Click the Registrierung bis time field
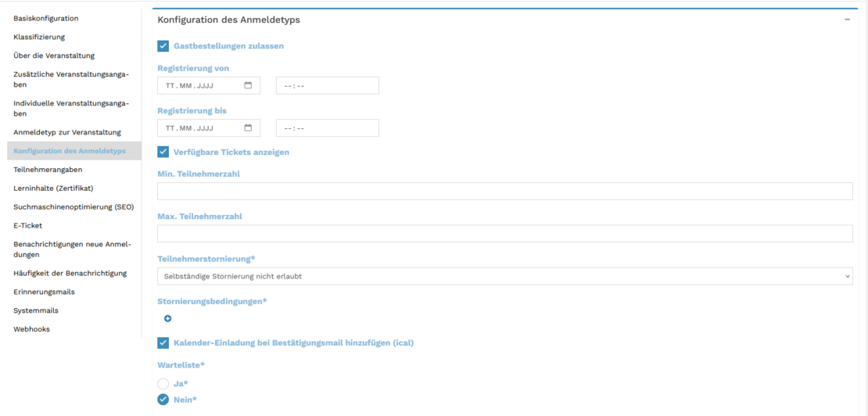The height and width of the screenshot is (416, 868). pos(328,127)
